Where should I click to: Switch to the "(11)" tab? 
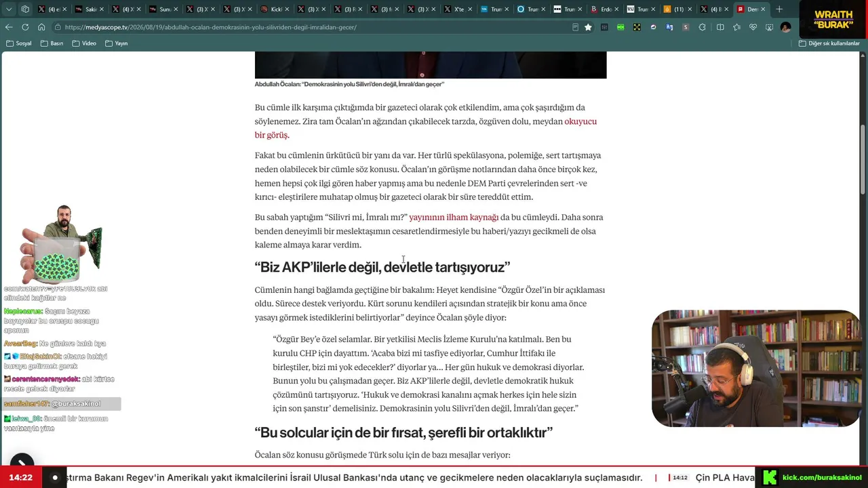[679, 9]
